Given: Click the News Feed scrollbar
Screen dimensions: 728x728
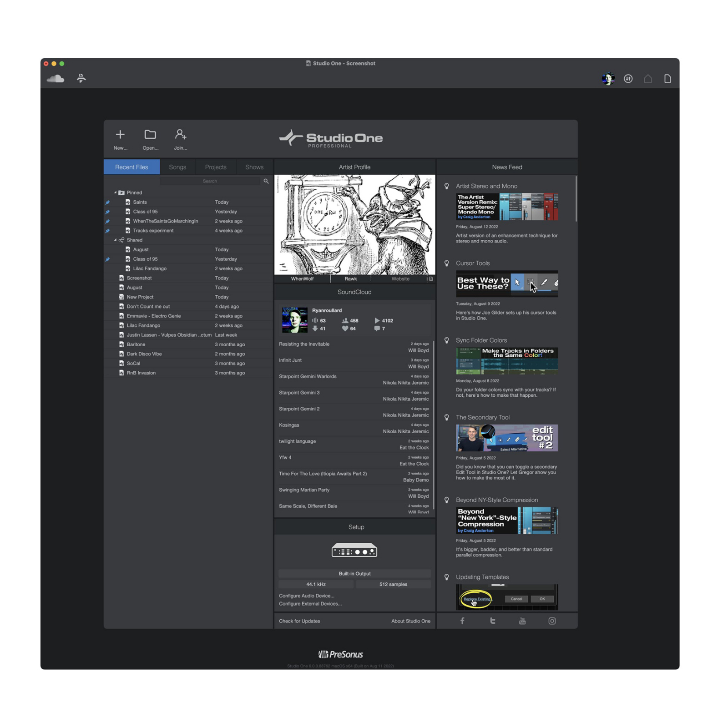Looking at the screenshot, I should coord(576,199).
